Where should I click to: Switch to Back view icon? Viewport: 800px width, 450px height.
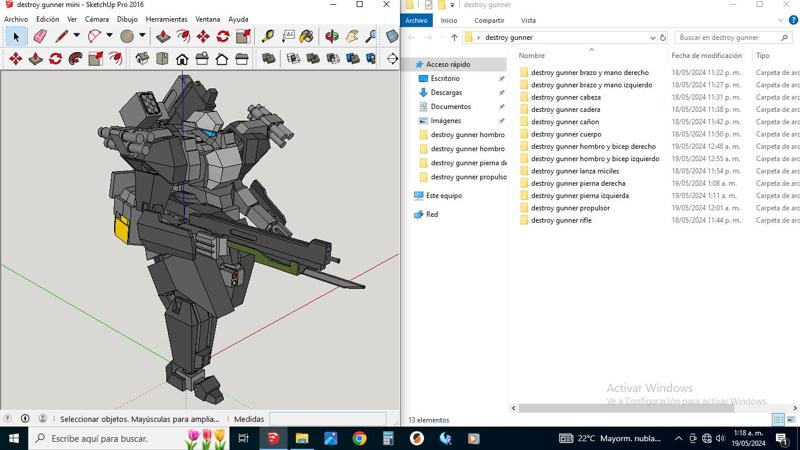pos(222,59)
